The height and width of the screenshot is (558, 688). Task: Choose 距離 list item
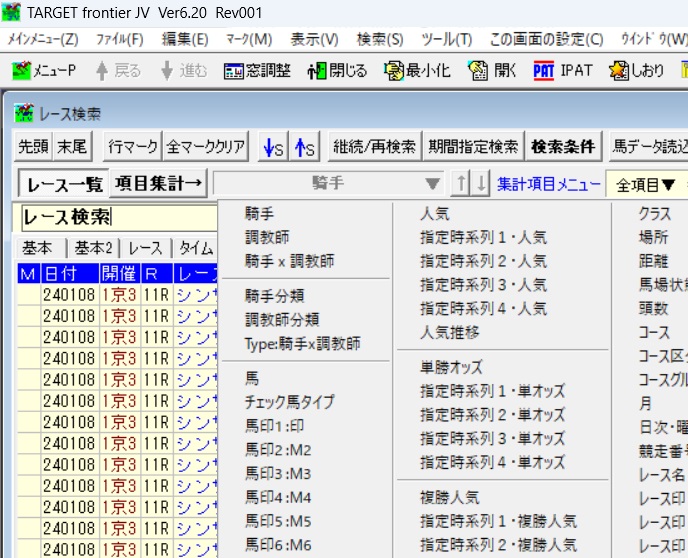(x=653, y=261)
